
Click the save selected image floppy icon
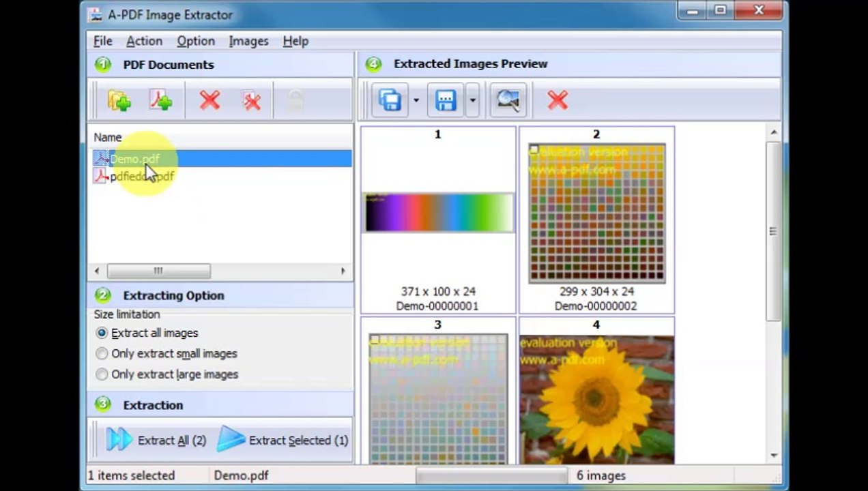(x=446, y=100)
